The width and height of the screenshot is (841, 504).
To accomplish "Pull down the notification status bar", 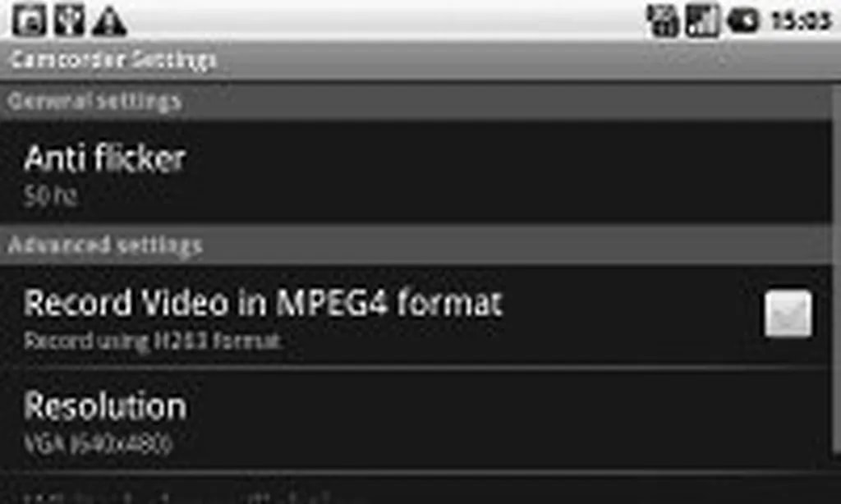I will [x=420, y=21].
